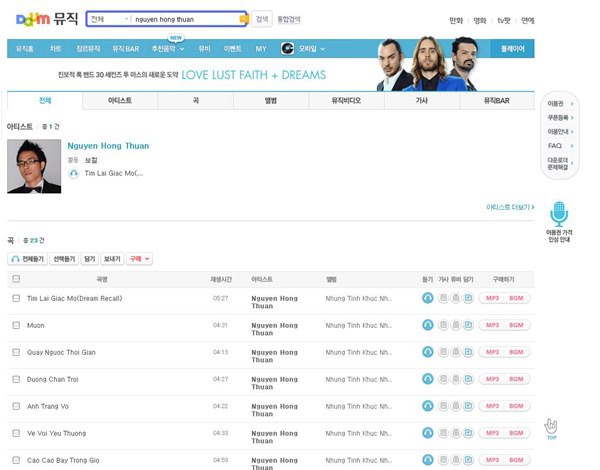Expand the 구매 purchase dropdown
600x470 pixels.
coord(139,259)
